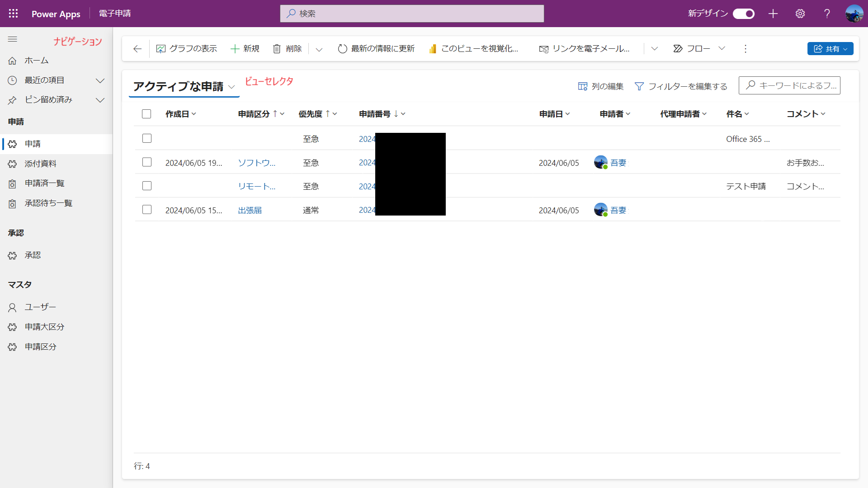Viewport: 868px width, 488px height.
Task: Open the リモート... 申請区分 link
Action: pyautogui.click(x=257, y=186)
